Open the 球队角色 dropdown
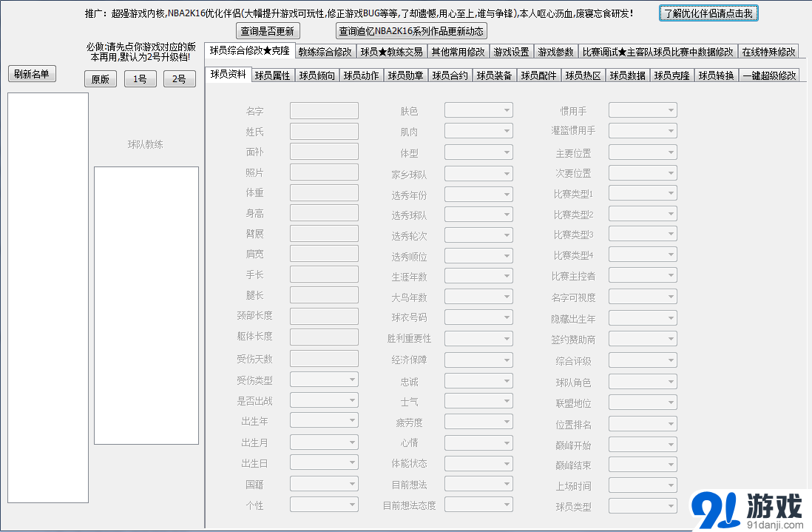This screenshot has width=812, height=532. point(643,383)
